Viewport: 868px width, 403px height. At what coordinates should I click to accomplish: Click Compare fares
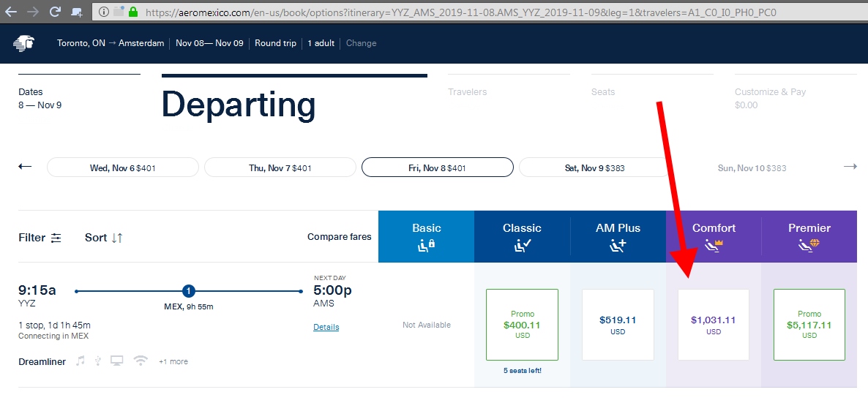click(x=340, y=237)
